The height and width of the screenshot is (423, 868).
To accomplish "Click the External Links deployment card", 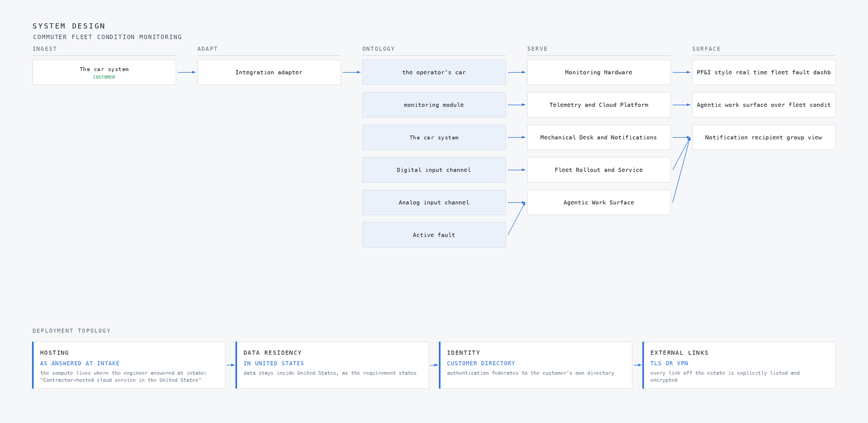I will point(739,365).
